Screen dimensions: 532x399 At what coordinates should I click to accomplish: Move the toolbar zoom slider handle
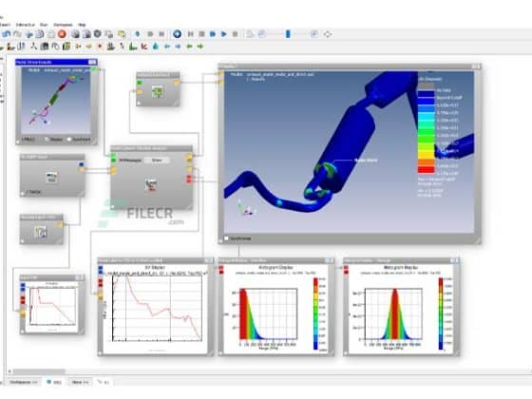[x=288, y=34]
